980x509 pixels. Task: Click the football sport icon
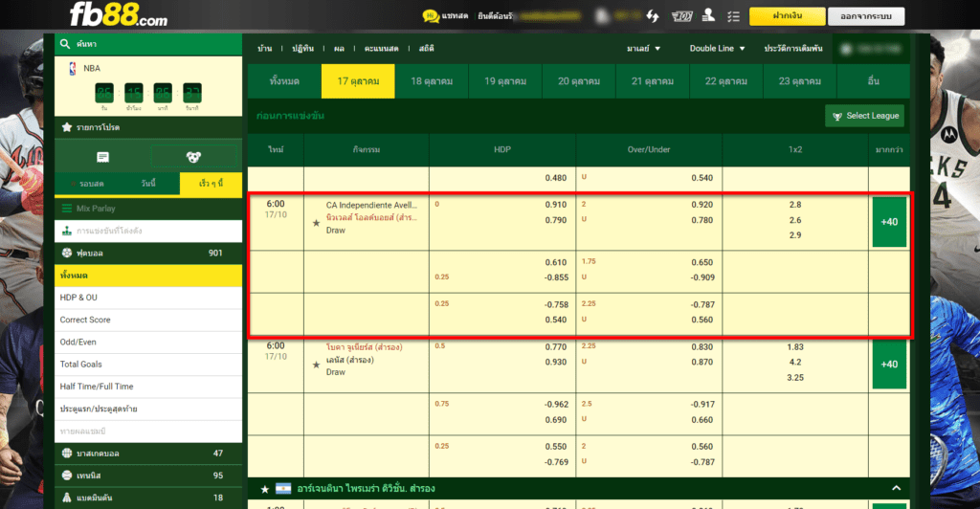tap(67, 253)
